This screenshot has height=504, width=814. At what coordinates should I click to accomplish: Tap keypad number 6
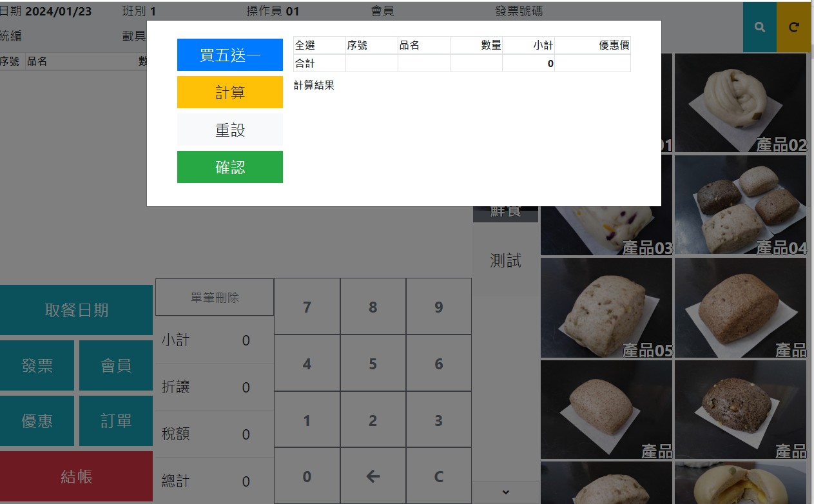438,363
